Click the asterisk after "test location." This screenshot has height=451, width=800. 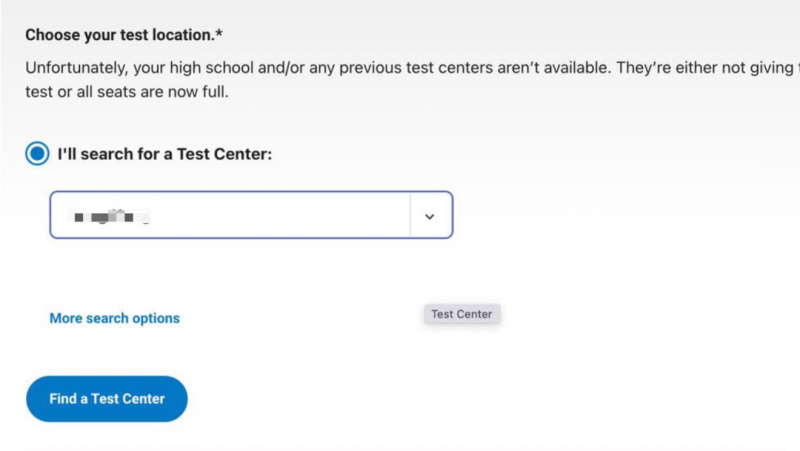point(219,33)
